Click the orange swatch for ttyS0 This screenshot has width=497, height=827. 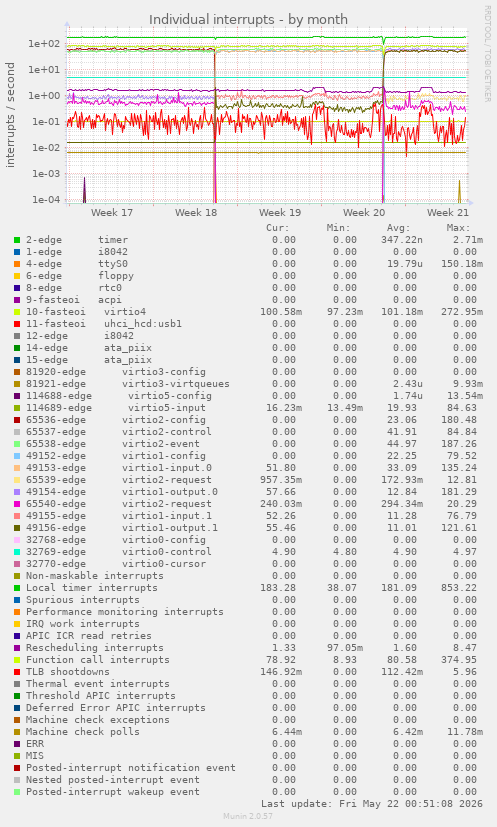(17, 264)
